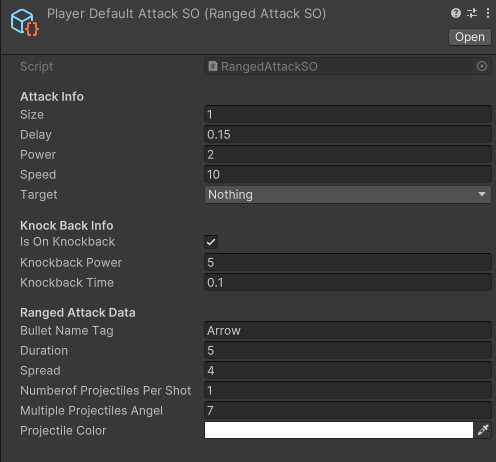Image resolution: width=496 pixels, height=462 pixels.
Task: Click the Speed field showing 10
Action: (348, 175)
